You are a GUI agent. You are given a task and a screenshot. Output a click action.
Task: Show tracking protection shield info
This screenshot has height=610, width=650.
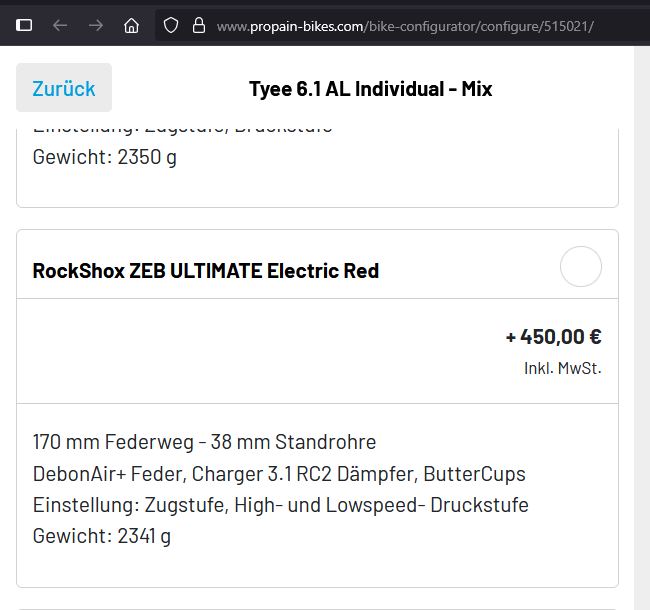(171, 25)
